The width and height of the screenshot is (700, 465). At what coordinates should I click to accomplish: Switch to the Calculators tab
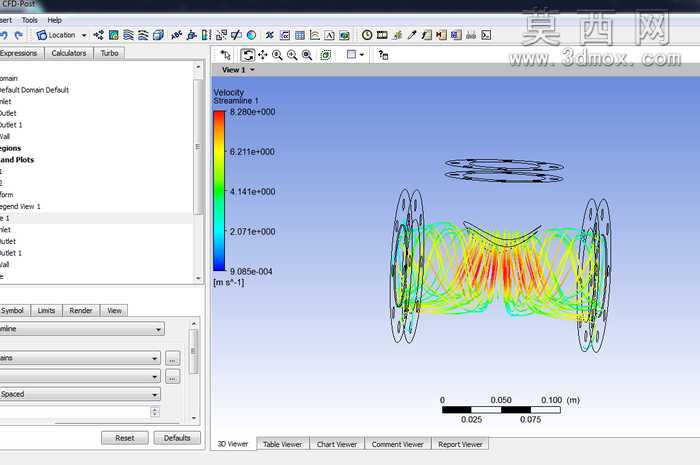pyautogui.click(x=69, y=53)
